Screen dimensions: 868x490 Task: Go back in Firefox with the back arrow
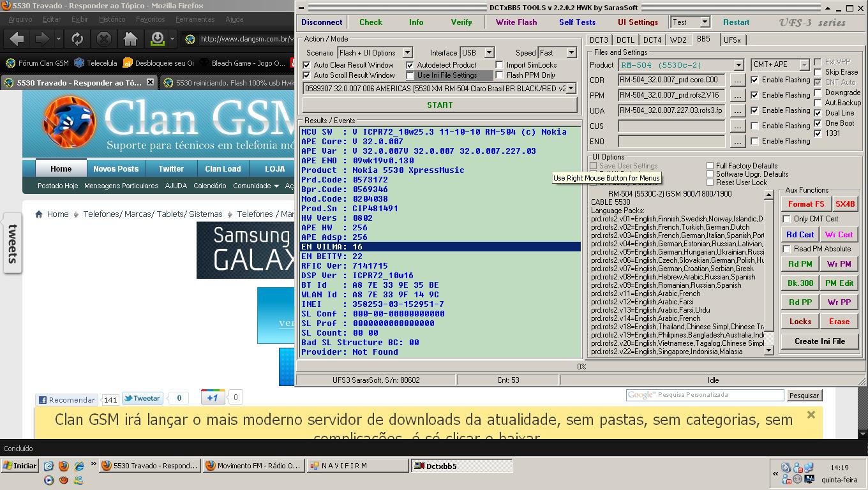click(17, 39)
